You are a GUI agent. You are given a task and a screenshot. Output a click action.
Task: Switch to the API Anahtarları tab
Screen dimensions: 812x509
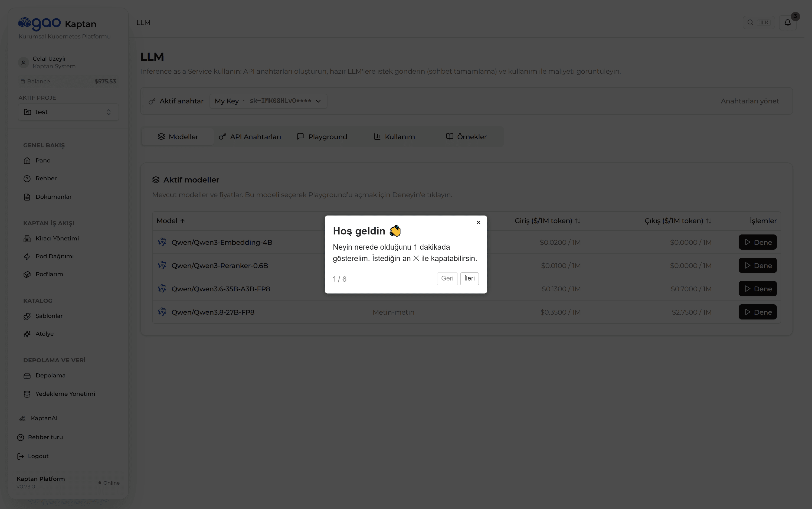tap(250, 137)
